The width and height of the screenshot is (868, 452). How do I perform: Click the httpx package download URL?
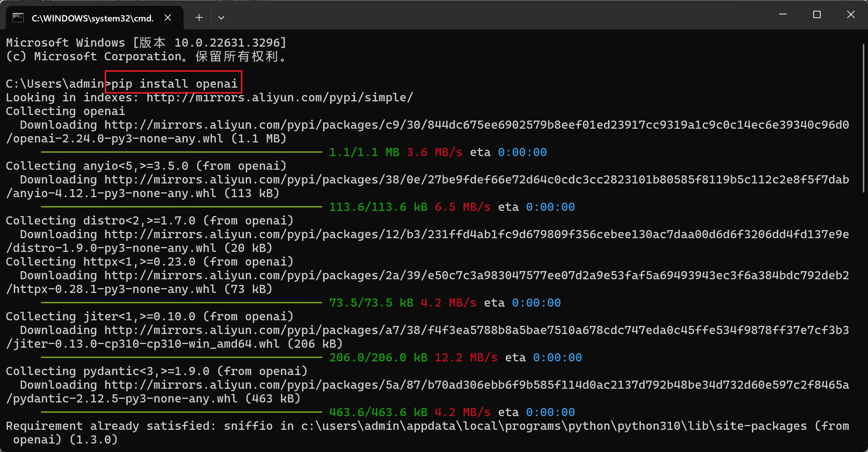coord(477,276)
